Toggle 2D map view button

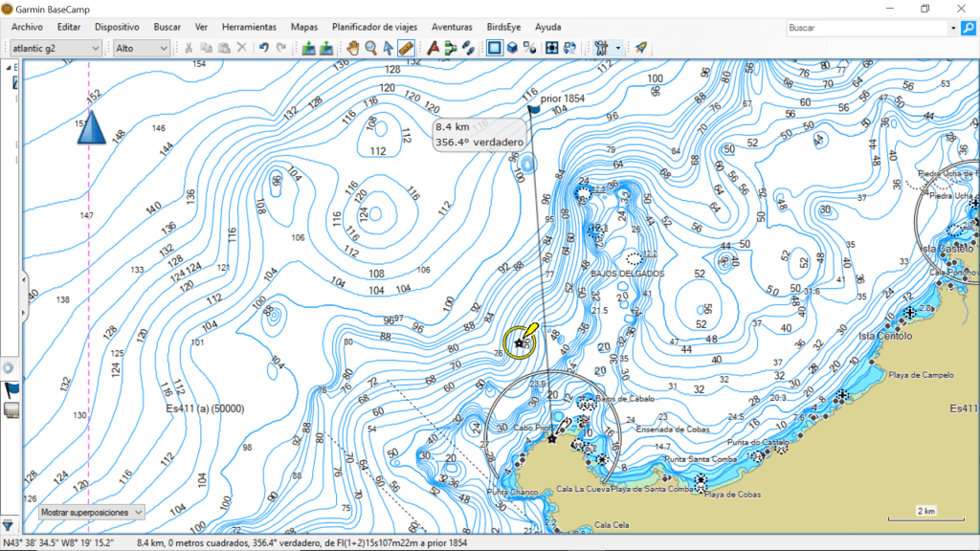point(494,47)
